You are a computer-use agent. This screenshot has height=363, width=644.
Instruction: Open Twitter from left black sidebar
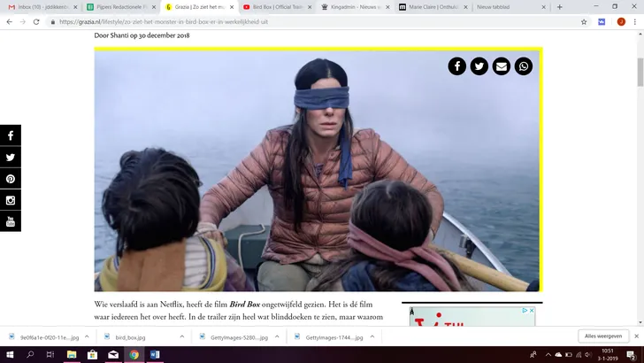[11, 157]
